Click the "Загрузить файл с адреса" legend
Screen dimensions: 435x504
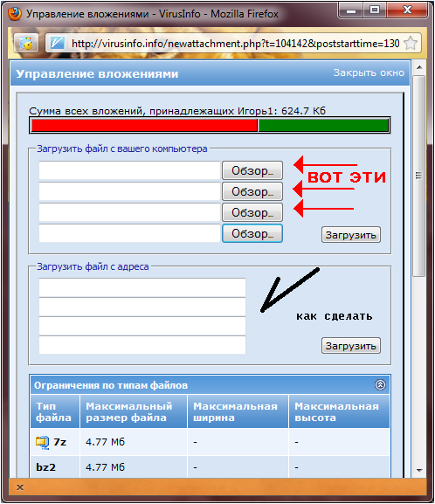click(x=93, y=266)
